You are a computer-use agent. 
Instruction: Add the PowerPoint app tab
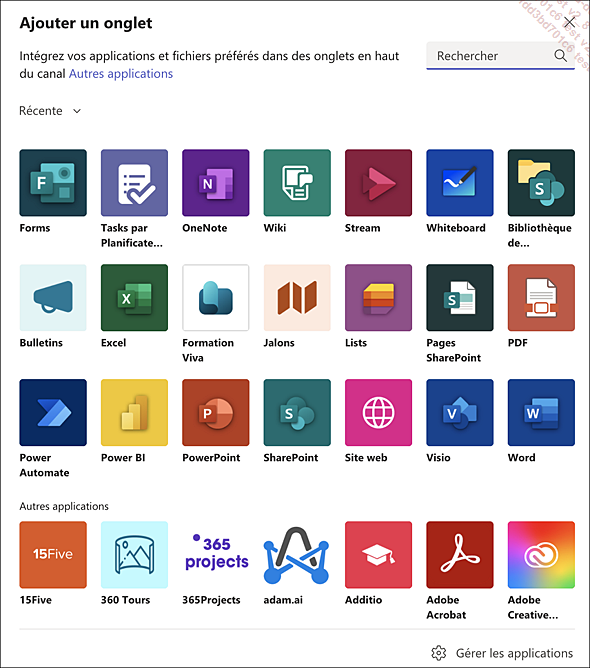216,413
